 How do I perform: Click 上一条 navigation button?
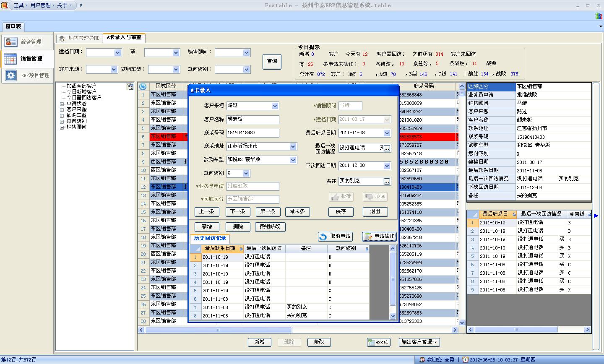coord(207,212)
